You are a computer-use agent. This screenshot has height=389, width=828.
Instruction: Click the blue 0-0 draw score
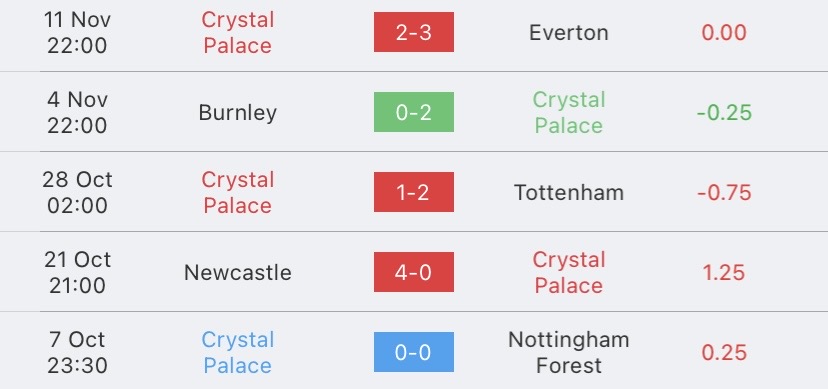[x=413, y=352]
